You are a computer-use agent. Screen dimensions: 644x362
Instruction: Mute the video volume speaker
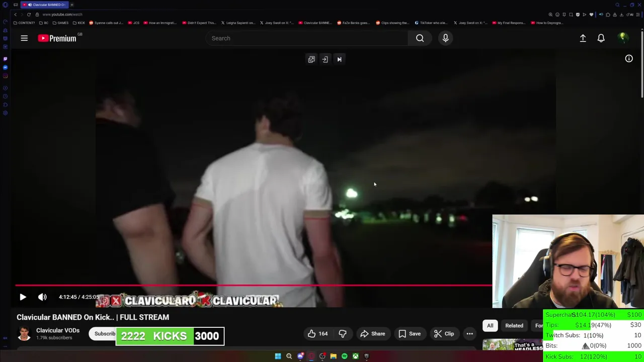point(42,297)
